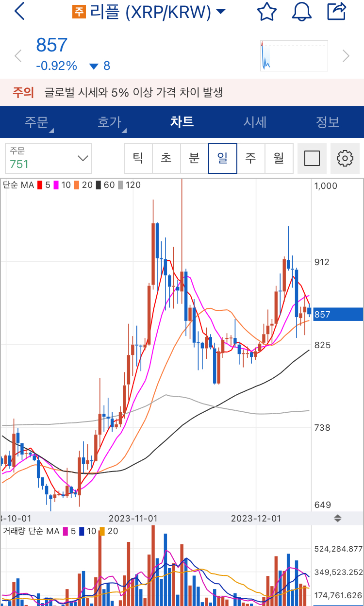Viewport: 364px width, 606px height.
Task: Tap the red MA 5 legend swatch
Action: click(x=39, y=185)
